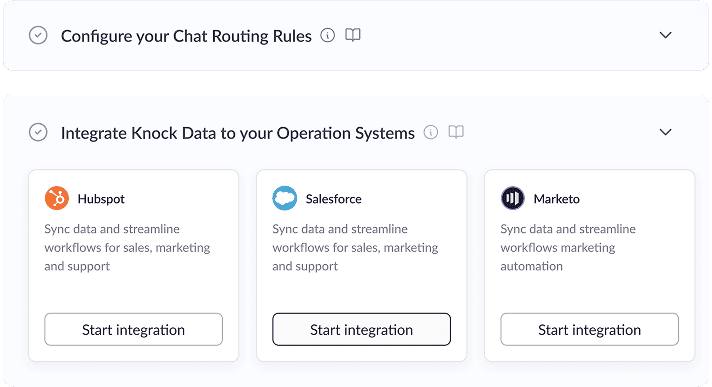Toggle completion check for Chat Routing Rules
Viewport: 712px width, 387px height.
[38, 35]
